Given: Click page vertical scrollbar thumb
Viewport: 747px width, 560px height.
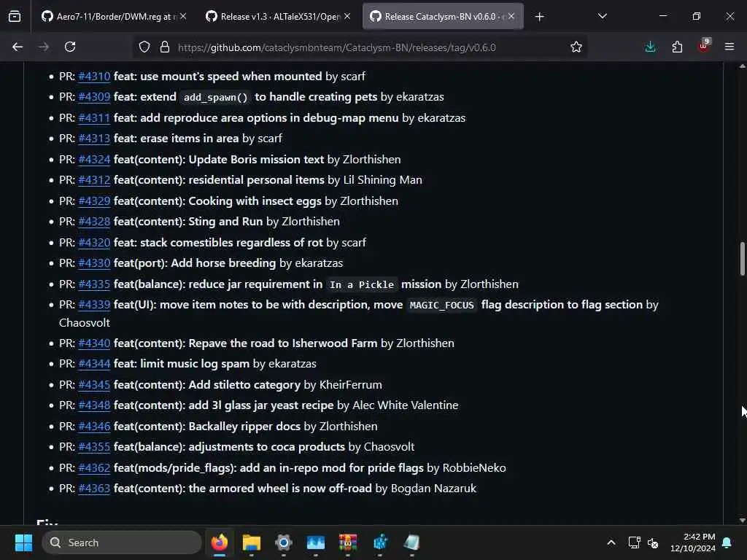Looking at the screenshot, I should pyautogui.click(x=742, y=259).
